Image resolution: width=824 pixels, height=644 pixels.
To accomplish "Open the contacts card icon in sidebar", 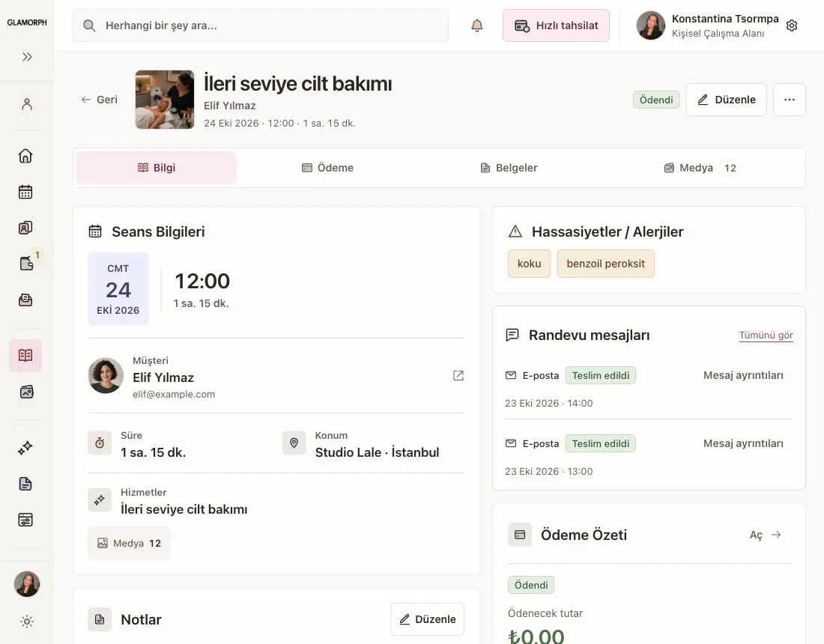I will point(25,228).
